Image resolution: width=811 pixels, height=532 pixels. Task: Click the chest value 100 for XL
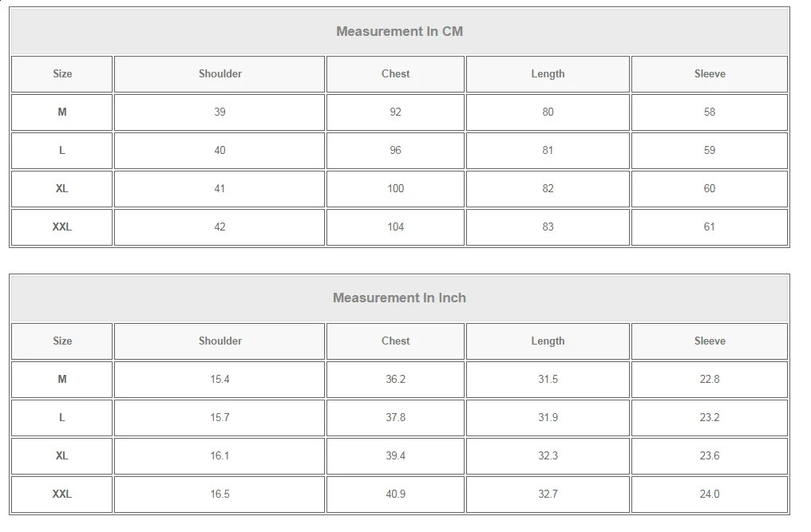point(395,189)
